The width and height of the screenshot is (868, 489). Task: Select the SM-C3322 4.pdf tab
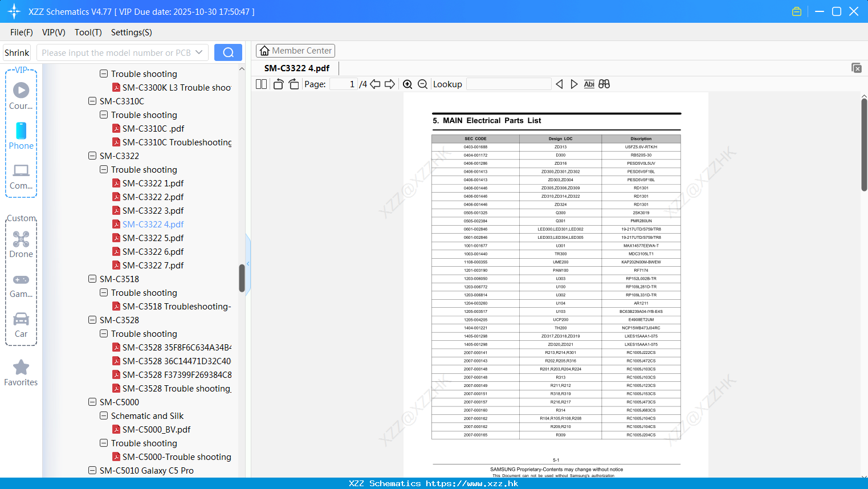pyautogui.click(x=297, y=68)
